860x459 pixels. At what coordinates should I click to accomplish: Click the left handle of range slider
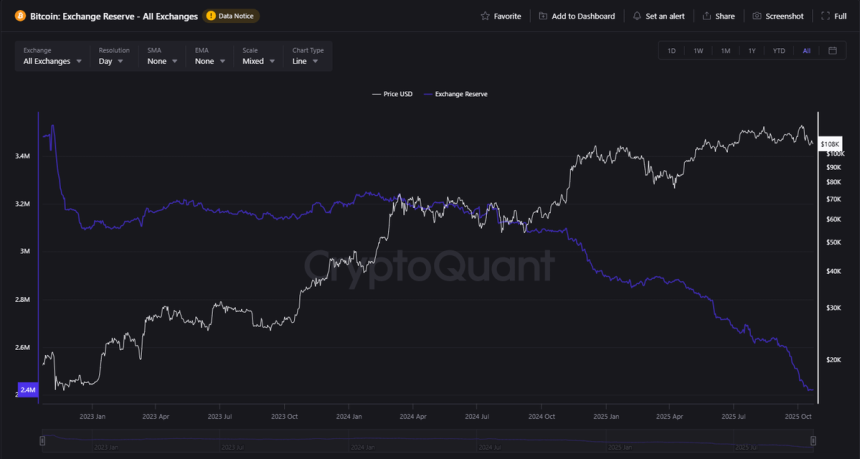[x=42, y=440]
